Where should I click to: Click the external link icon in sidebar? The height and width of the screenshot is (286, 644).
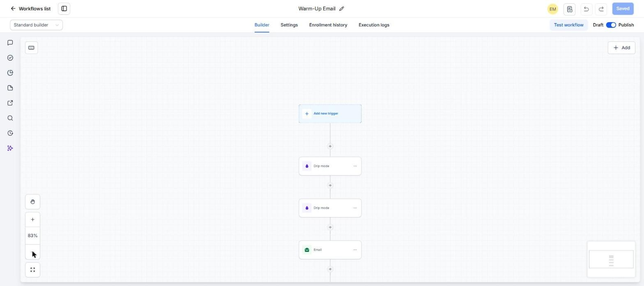(10, 103)
